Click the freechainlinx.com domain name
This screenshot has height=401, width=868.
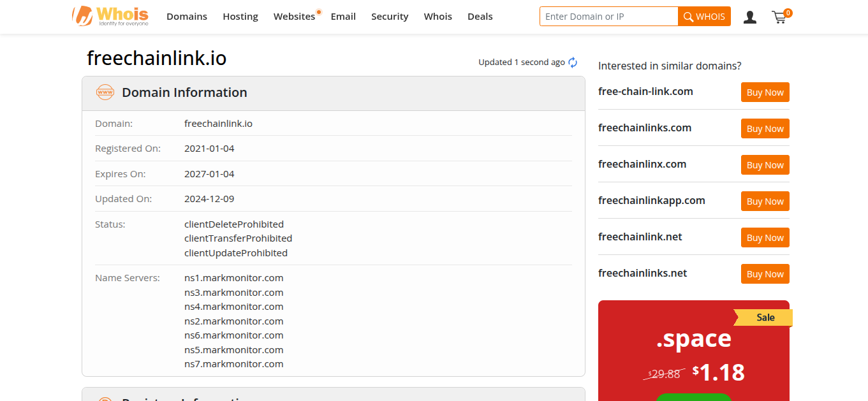click(642, 164)
